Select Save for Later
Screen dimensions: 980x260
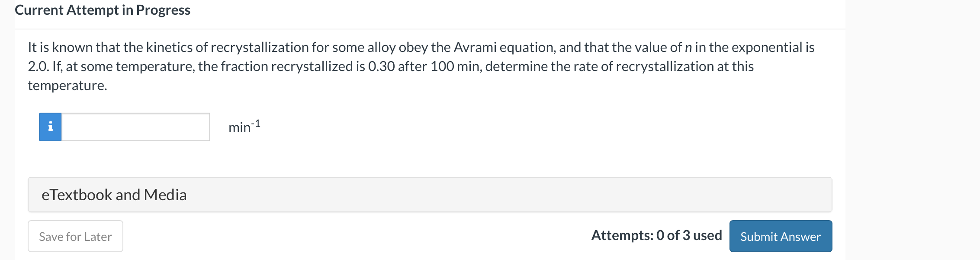tap(75, 236)
